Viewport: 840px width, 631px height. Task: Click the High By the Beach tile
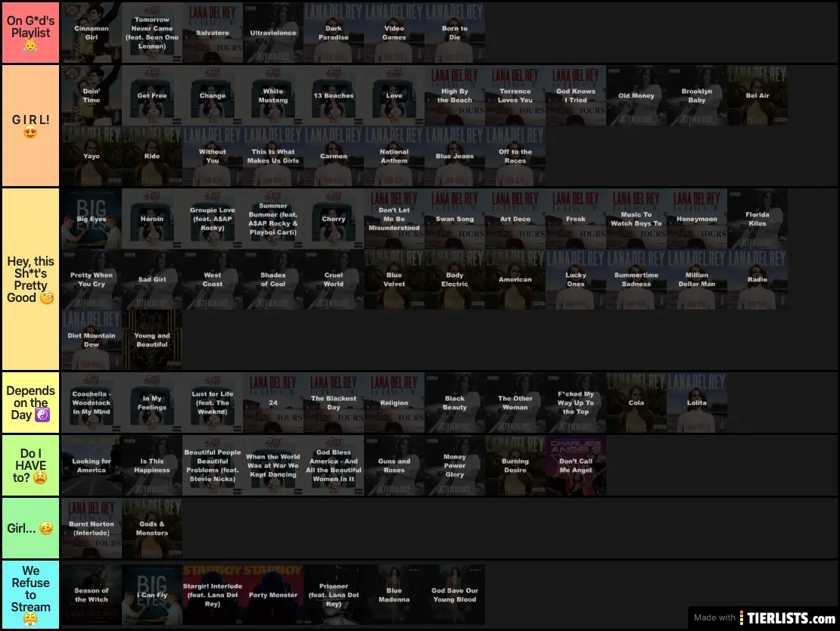455,95
